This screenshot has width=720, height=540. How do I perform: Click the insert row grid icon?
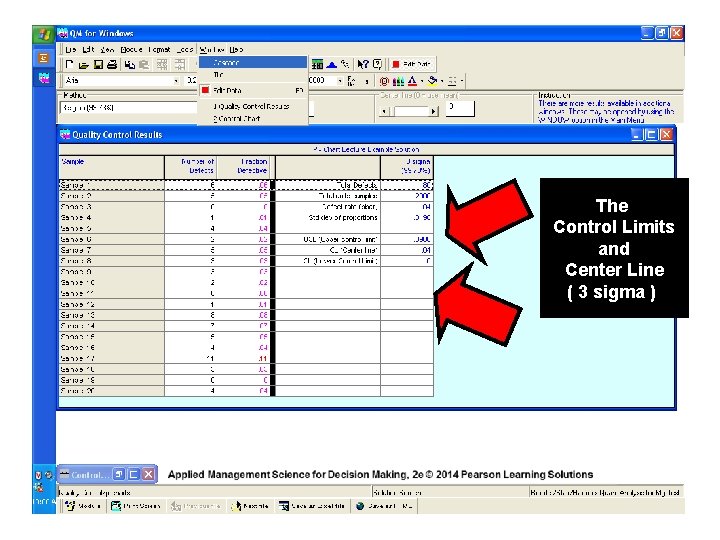pos(162,65)
